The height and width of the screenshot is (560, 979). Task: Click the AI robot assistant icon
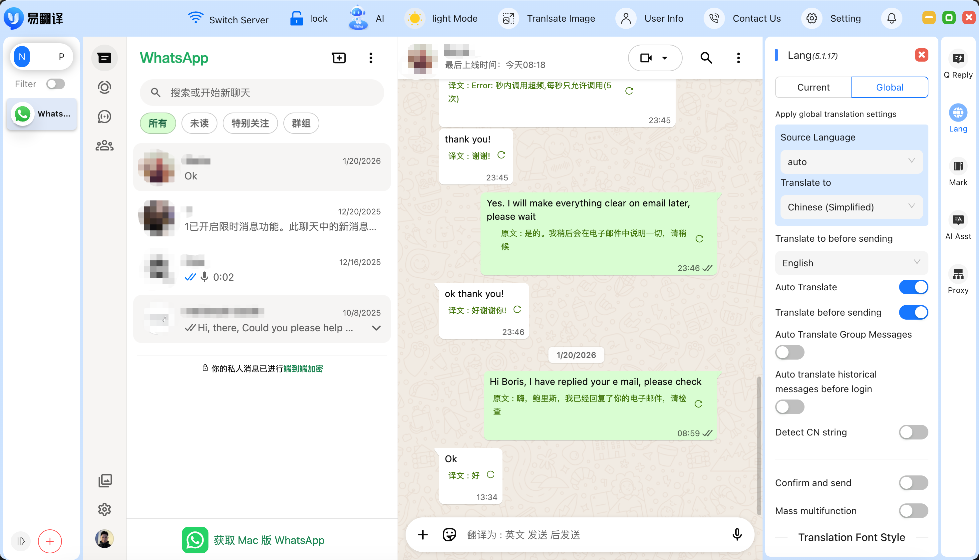pyautogui.click(x=358, y=18)
